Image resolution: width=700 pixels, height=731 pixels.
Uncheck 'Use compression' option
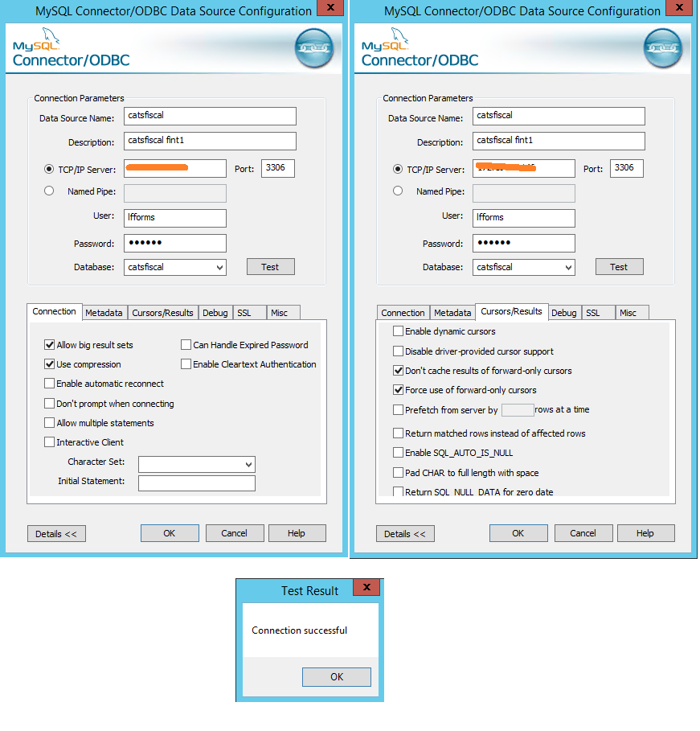(49, 364)
